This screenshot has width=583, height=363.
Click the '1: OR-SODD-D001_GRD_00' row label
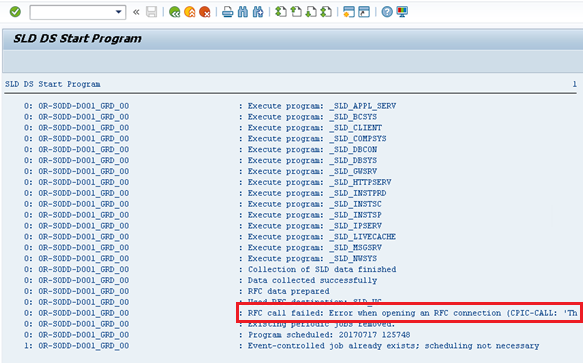point(77,346)
